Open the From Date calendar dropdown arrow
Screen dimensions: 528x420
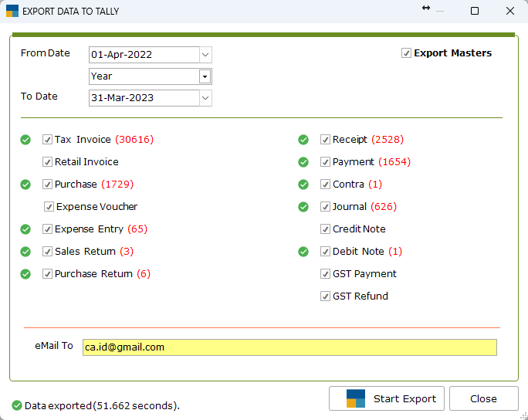(x=205, y=55)
